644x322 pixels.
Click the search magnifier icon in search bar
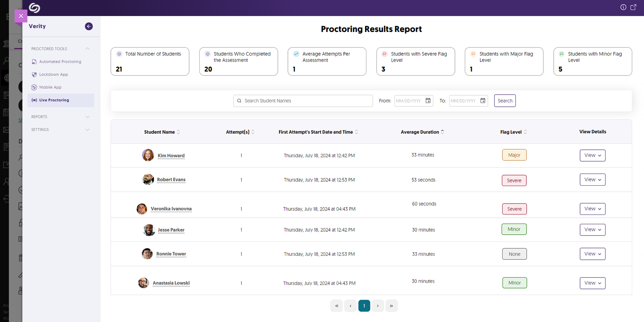[x=239, y=101]
